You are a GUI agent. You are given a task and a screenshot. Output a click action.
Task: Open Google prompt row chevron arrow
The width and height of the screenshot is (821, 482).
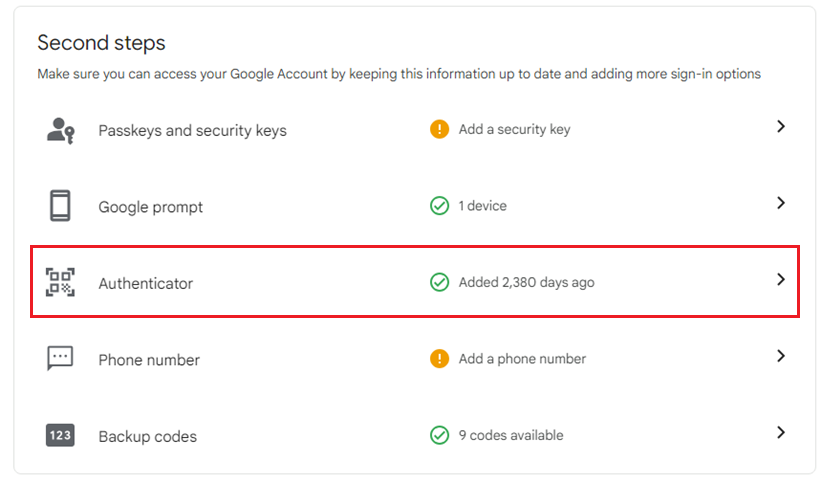[x=781, y=203]
